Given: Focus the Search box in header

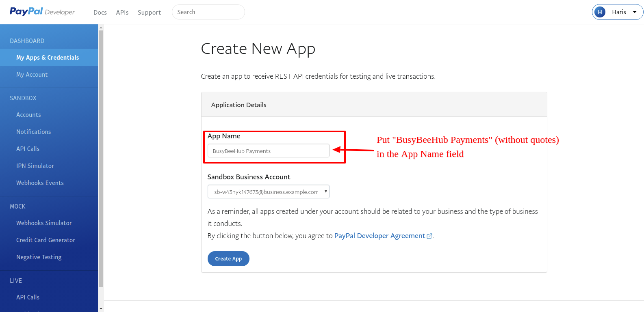Looking at the screenshot, I should coord(208,12).
